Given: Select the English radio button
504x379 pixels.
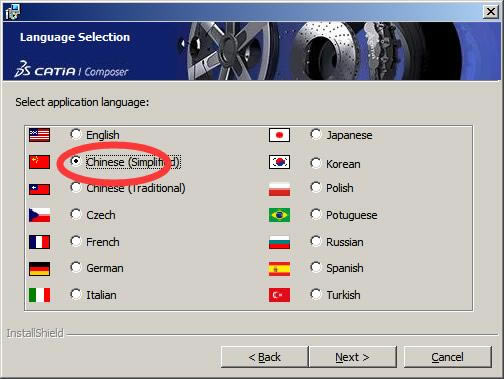Looking at the screenshot, I should click(76, 134).
